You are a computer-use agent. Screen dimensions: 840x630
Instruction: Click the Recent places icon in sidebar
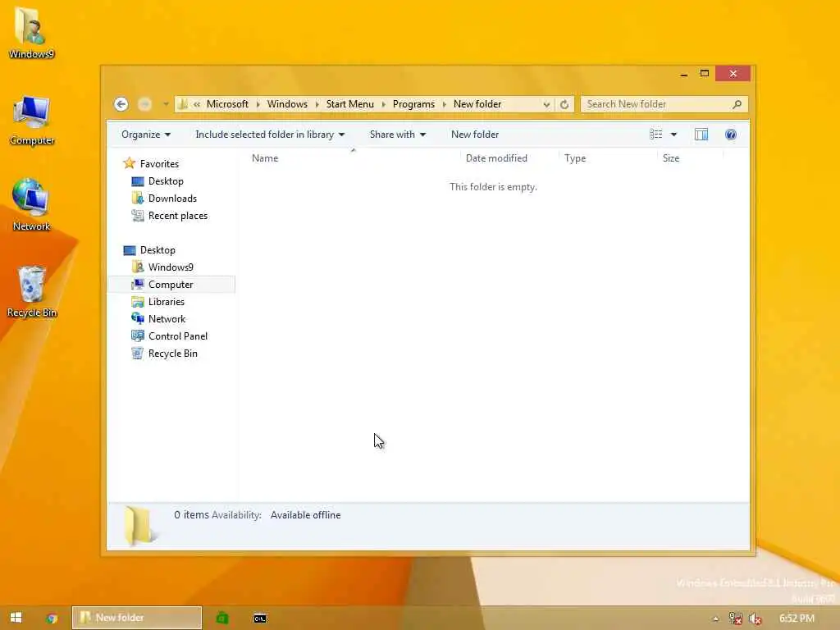tap(138, 216)
